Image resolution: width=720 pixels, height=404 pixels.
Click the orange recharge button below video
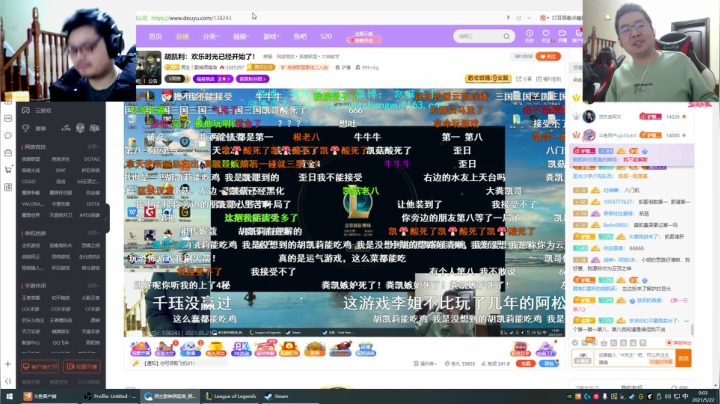(525, 363)
